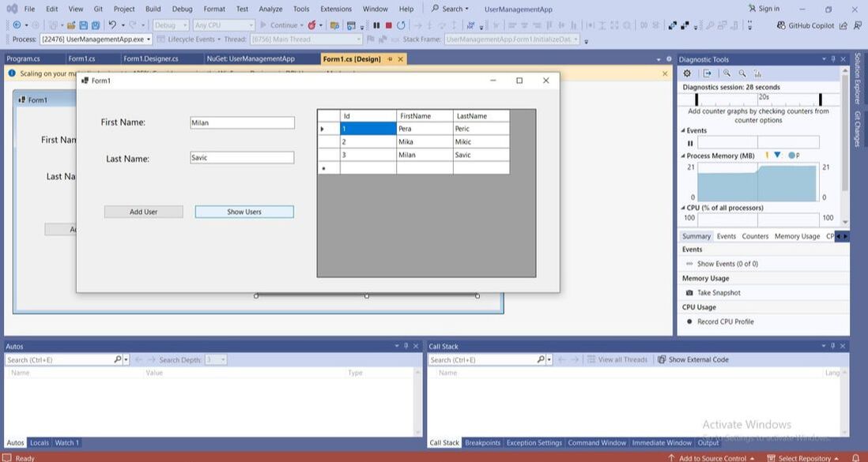The image size is (868, 462).
Task: Toggle the snapshot marker legend icon
Action: point(777,155)
